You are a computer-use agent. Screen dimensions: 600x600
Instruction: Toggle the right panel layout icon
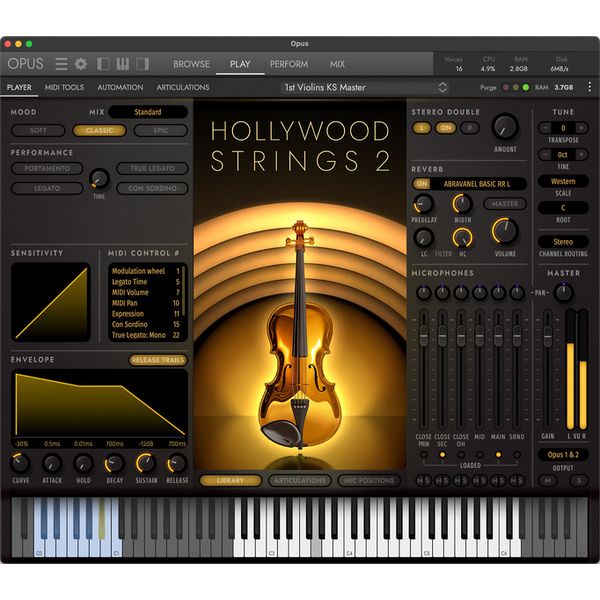(142, 64)
